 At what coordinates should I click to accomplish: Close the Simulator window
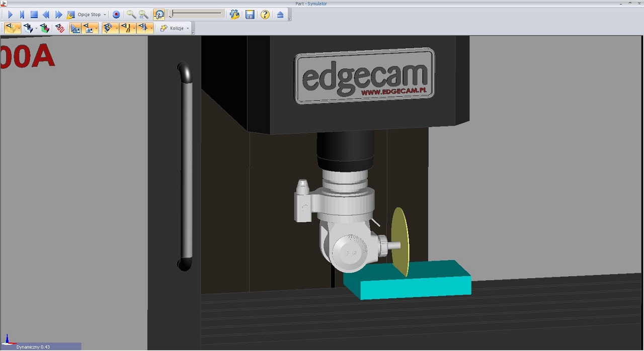639,3
